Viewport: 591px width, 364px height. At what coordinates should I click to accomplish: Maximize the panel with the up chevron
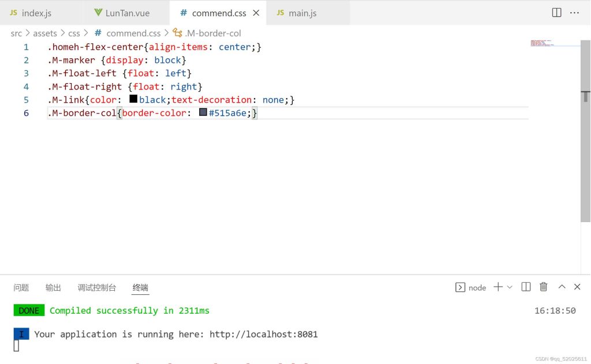[x=562, y=287]
